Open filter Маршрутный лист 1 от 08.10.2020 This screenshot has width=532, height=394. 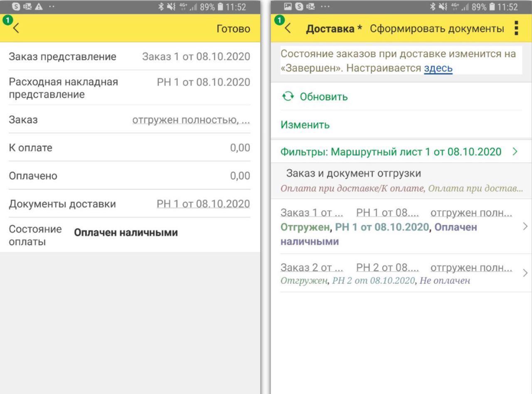coord(391,152)
